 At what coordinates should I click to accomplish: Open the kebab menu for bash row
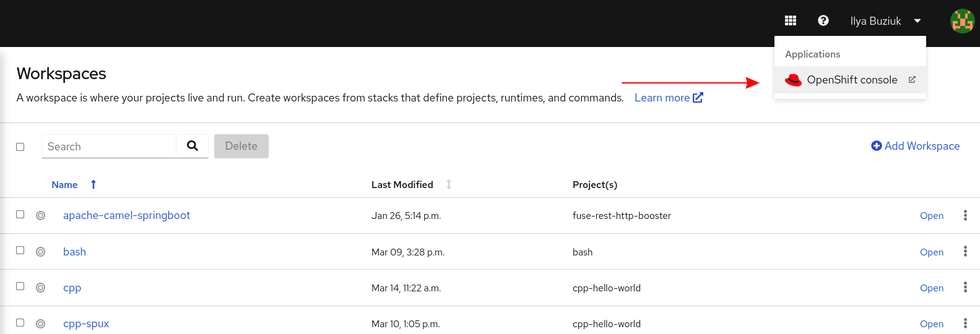pyautogui.click(x=965, y=252)
